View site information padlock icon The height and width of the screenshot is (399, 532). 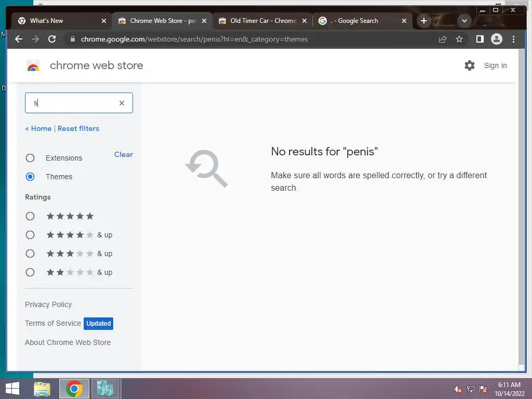[72, 39]
